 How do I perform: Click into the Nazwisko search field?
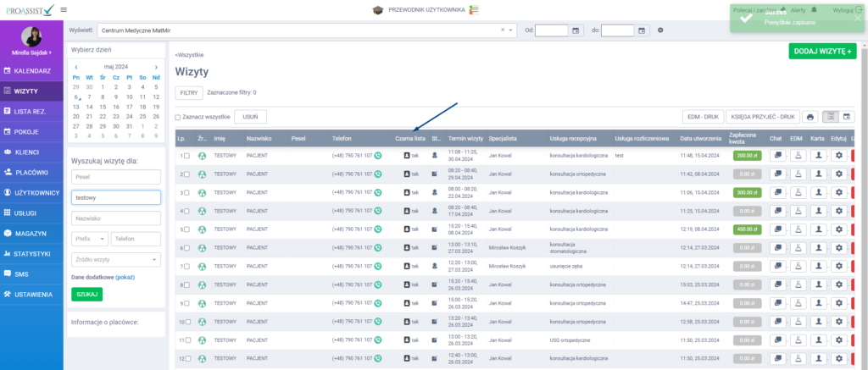(x=116, y=218)
